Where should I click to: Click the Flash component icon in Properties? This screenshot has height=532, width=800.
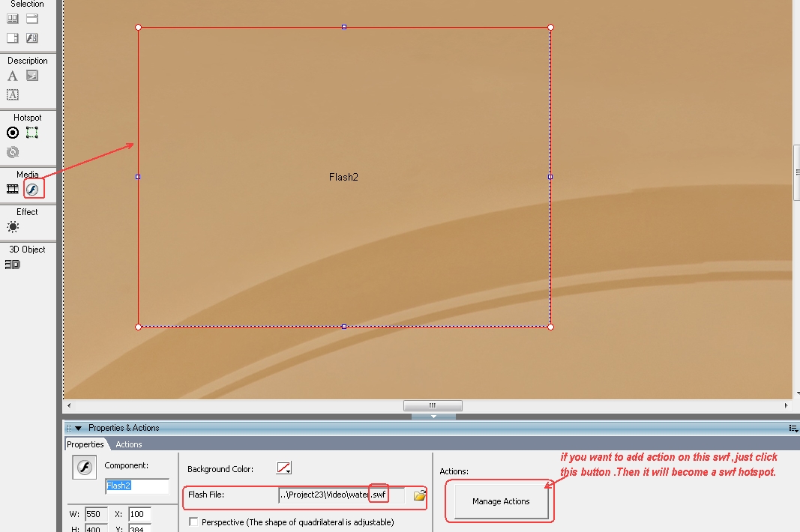tap(85, 468)
